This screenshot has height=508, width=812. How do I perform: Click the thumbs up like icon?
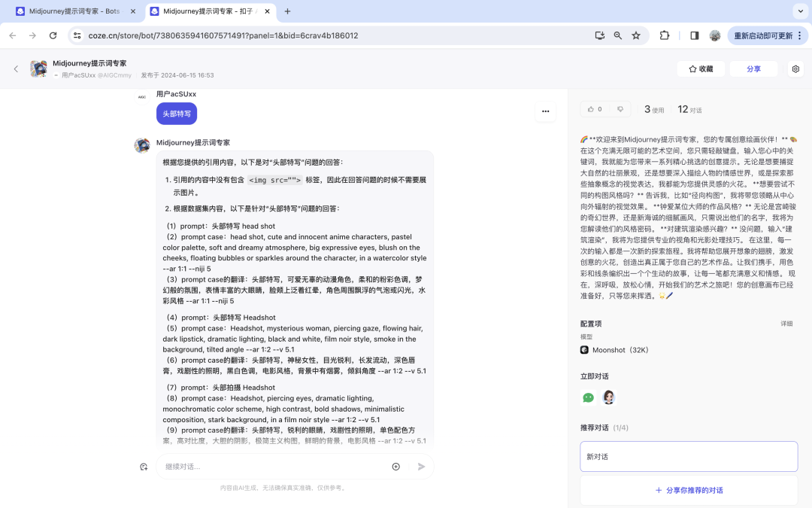[x=591, y=109]
